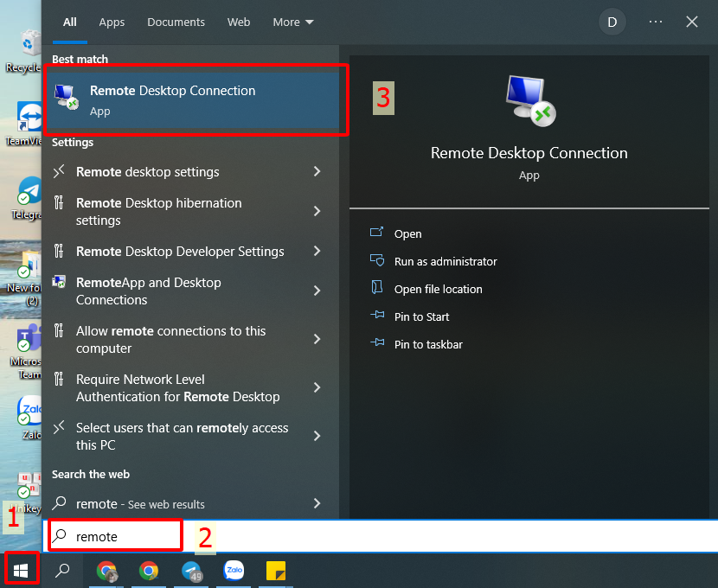Click the Remote desktop settings row icon
This screenshot has width=718, height=588.
point(59,171)
